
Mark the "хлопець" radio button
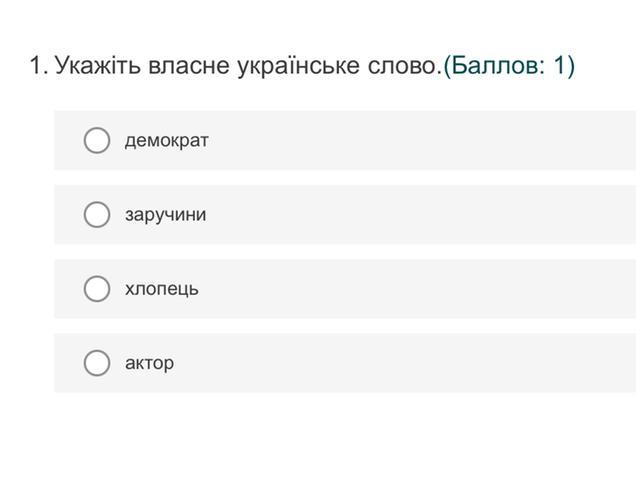click(x=97, y=288)
